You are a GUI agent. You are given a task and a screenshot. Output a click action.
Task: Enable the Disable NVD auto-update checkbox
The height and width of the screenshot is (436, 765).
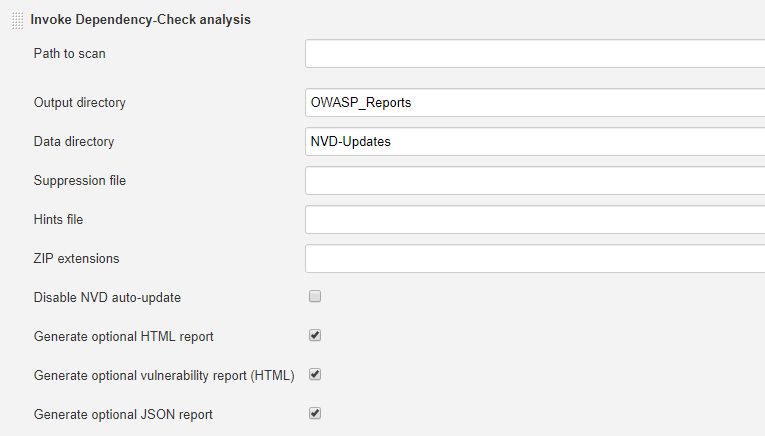click(315, 297)
